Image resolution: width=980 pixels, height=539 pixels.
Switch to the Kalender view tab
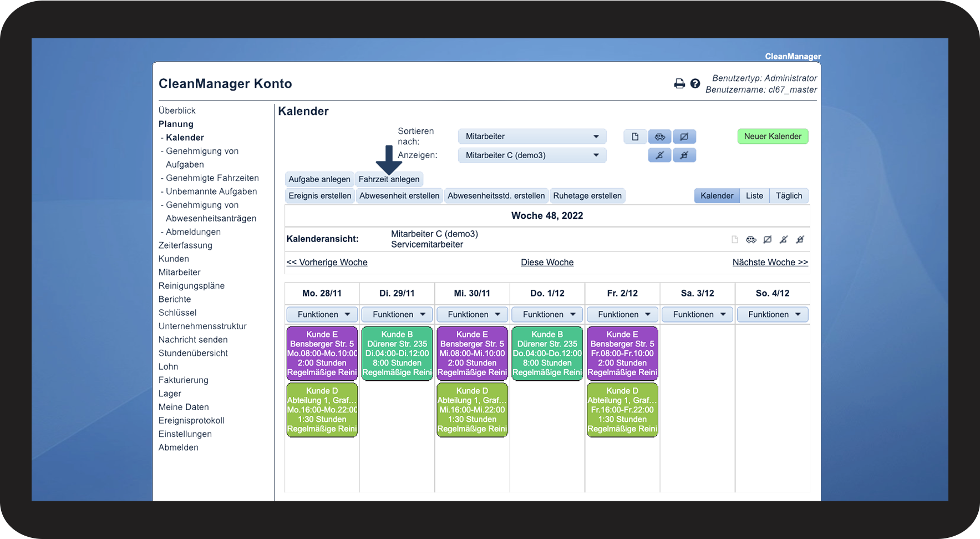717,196
